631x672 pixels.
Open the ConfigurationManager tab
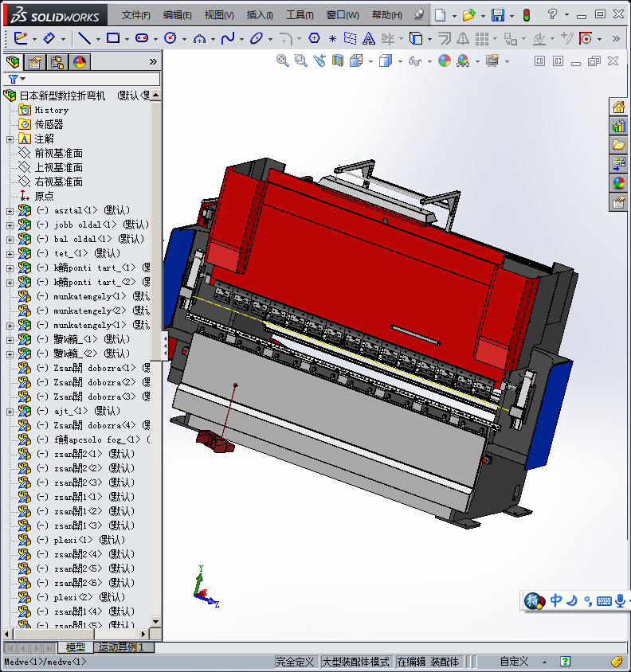coord(57,62)
